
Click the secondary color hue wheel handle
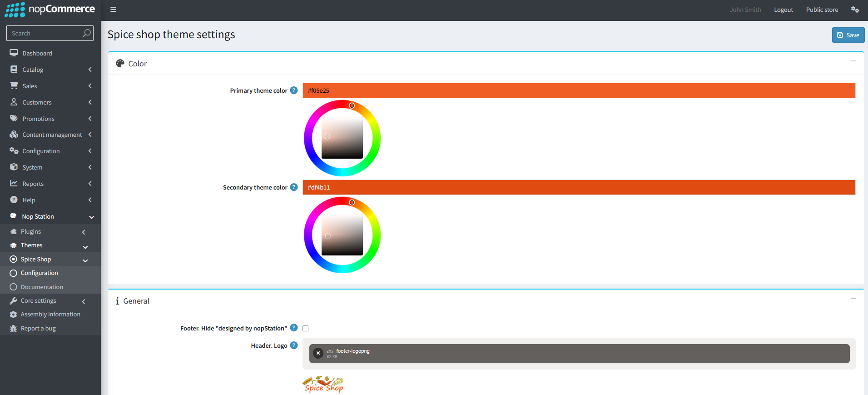(x=352, y=202)
